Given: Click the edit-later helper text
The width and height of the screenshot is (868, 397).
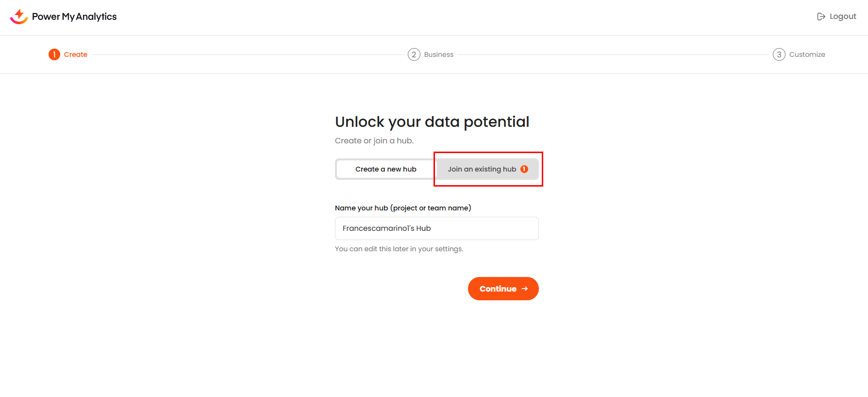Looking at the screenshot, I should click(x=399, y=249).
